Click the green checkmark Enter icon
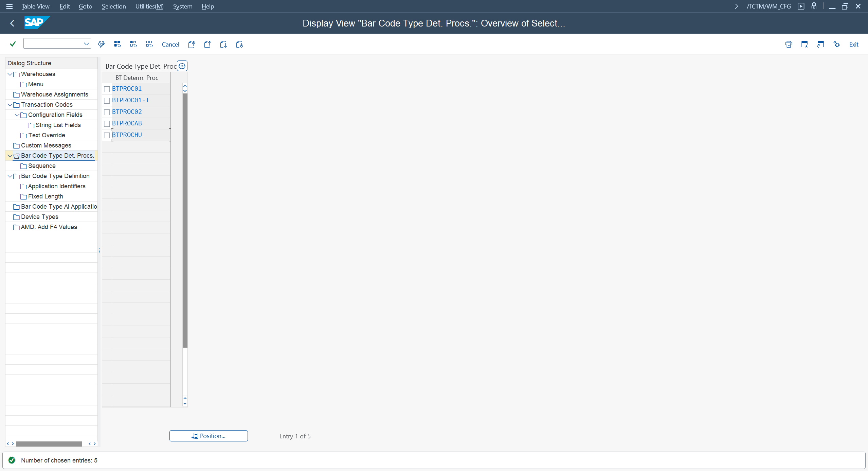The height and width of the screenshot is (471, 868). tap(13, 44)
